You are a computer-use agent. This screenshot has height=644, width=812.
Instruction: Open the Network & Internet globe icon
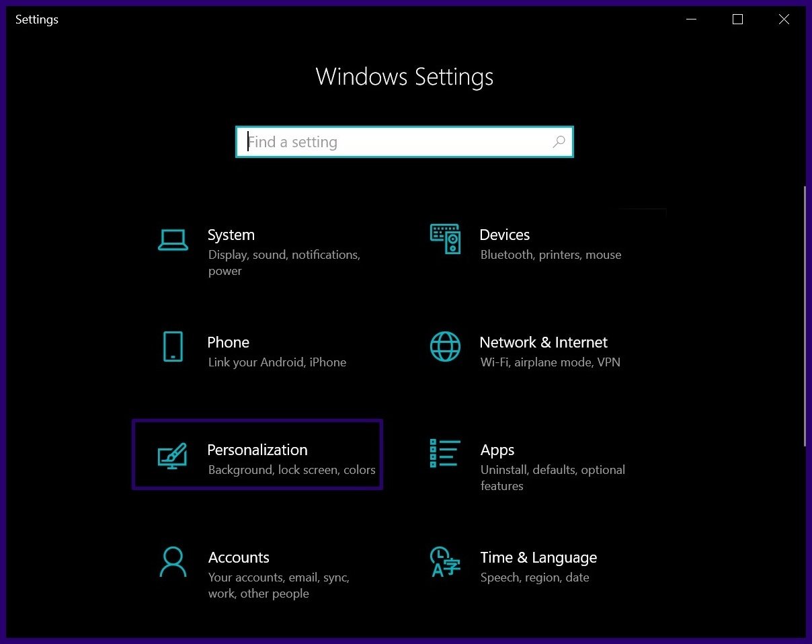click(445, 346)
